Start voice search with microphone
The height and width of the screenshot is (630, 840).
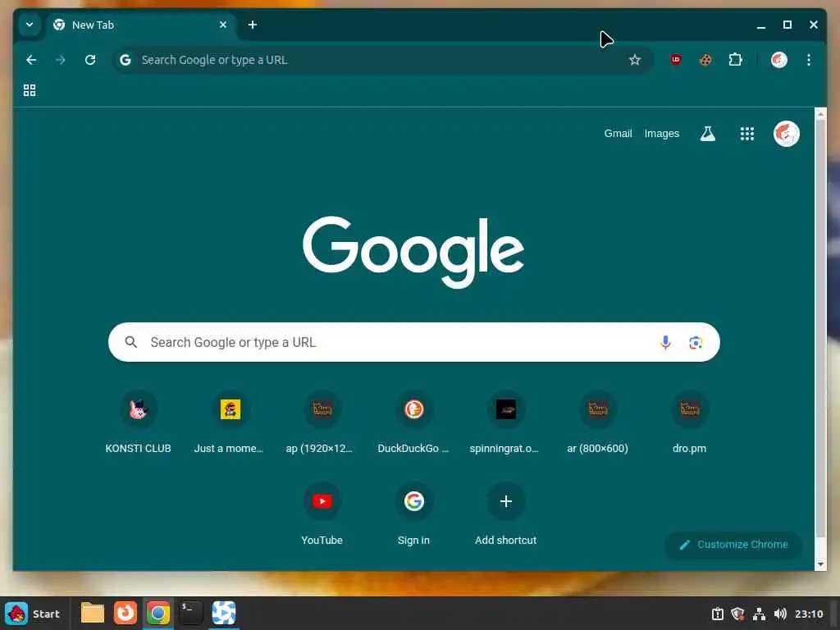[665, 342]
